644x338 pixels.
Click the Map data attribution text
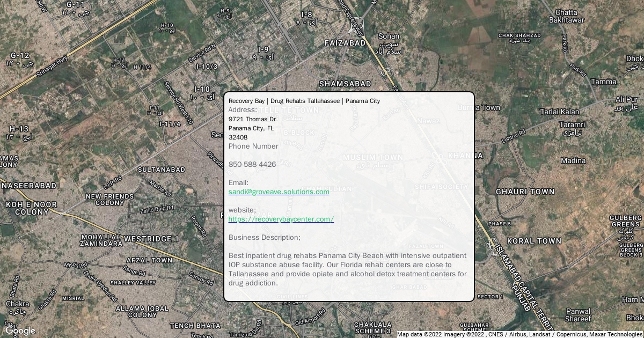click(x=519, y=334)
